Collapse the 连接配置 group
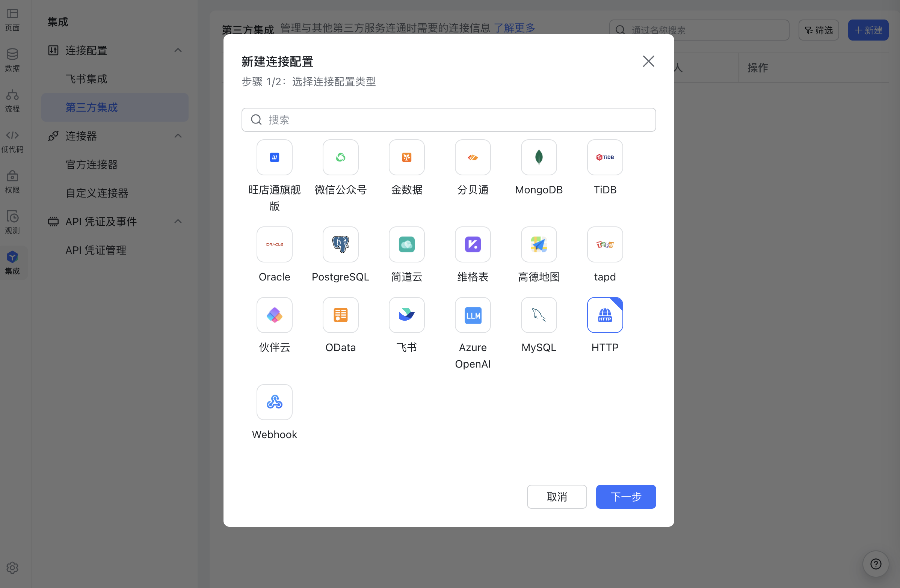 coord(178,50)
